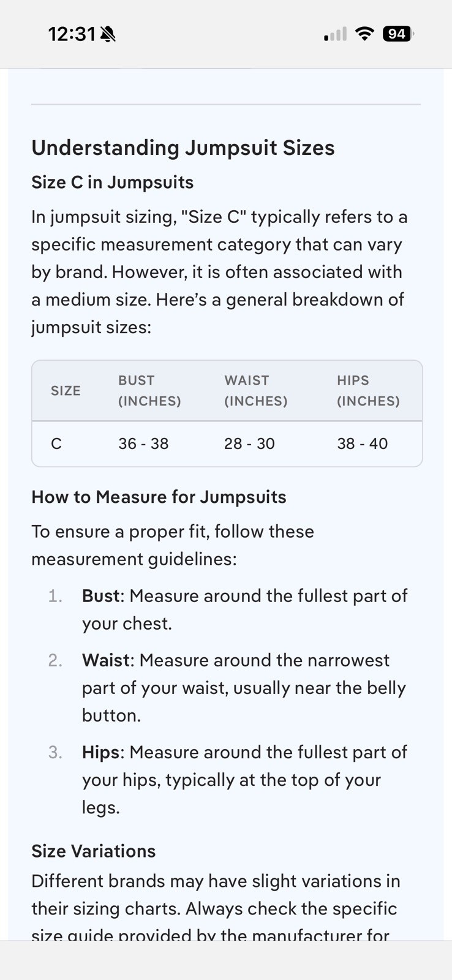Tap the cellular signal strength icon
Viewport: 452px width, 980px height.
click(335, 34)
